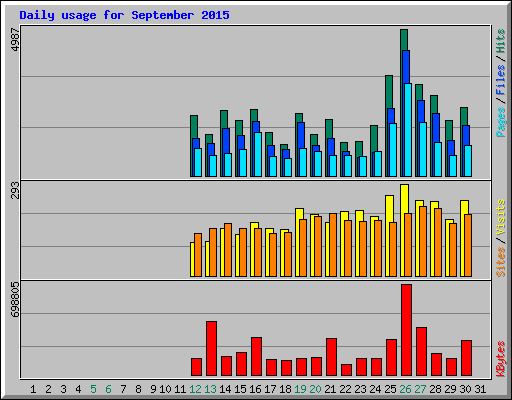Click day label 16 on the x-axis
The width and height of the screenshot is (512, 400).
coord(256,389)
